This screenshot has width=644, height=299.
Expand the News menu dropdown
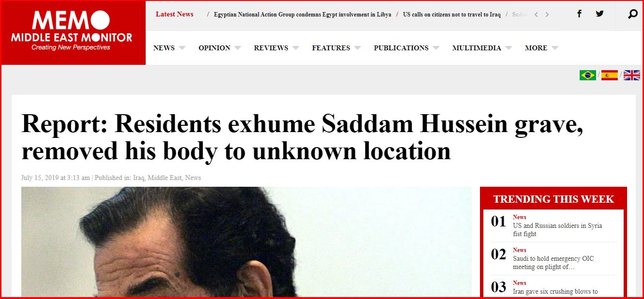(x=169, y=48)
